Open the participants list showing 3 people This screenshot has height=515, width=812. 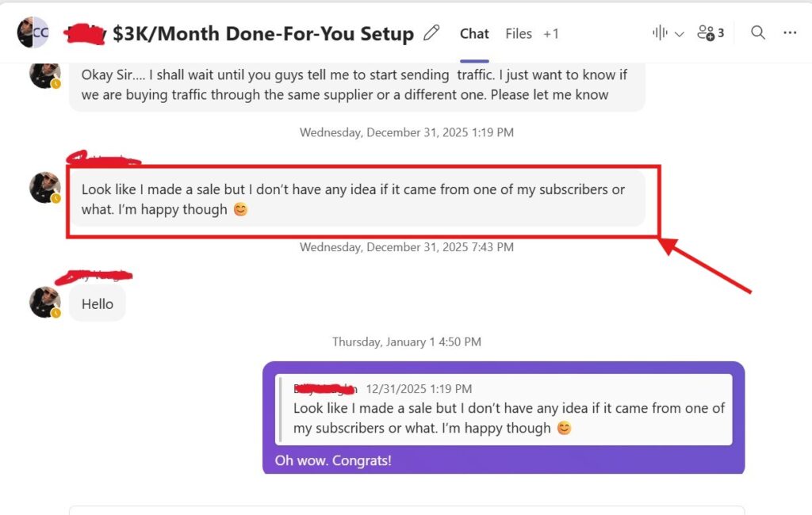point(710,33)
